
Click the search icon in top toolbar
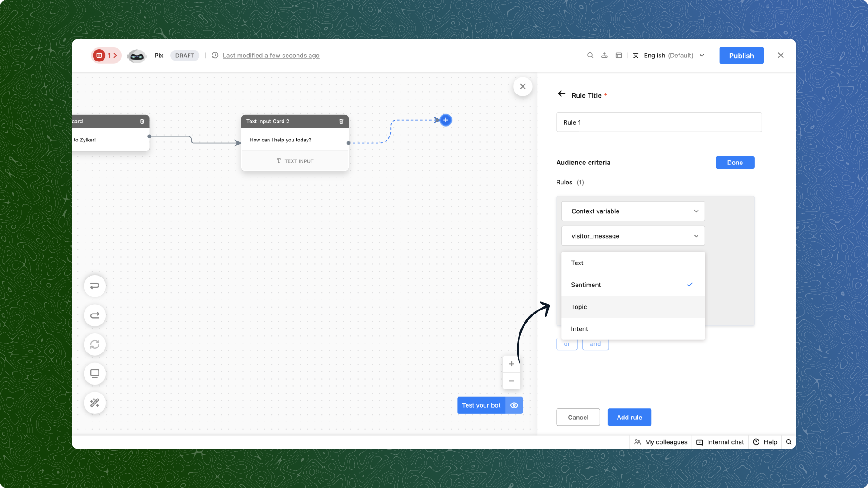[x=590, y=56]
